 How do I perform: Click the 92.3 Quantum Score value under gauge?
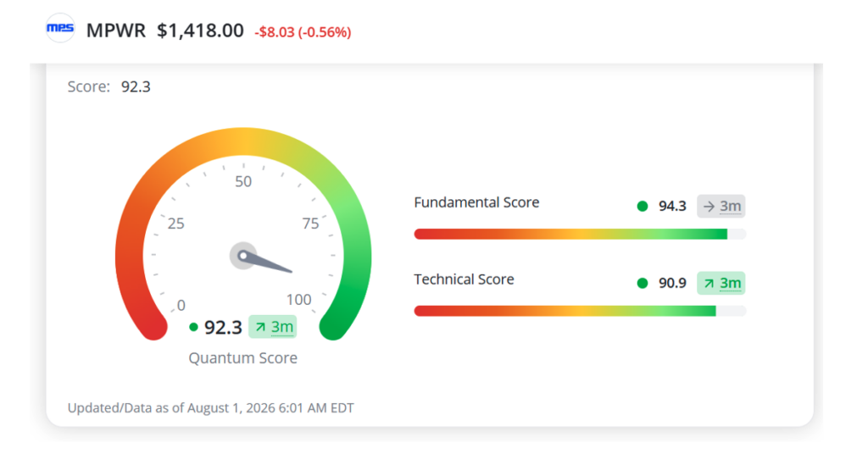(223, 328)
